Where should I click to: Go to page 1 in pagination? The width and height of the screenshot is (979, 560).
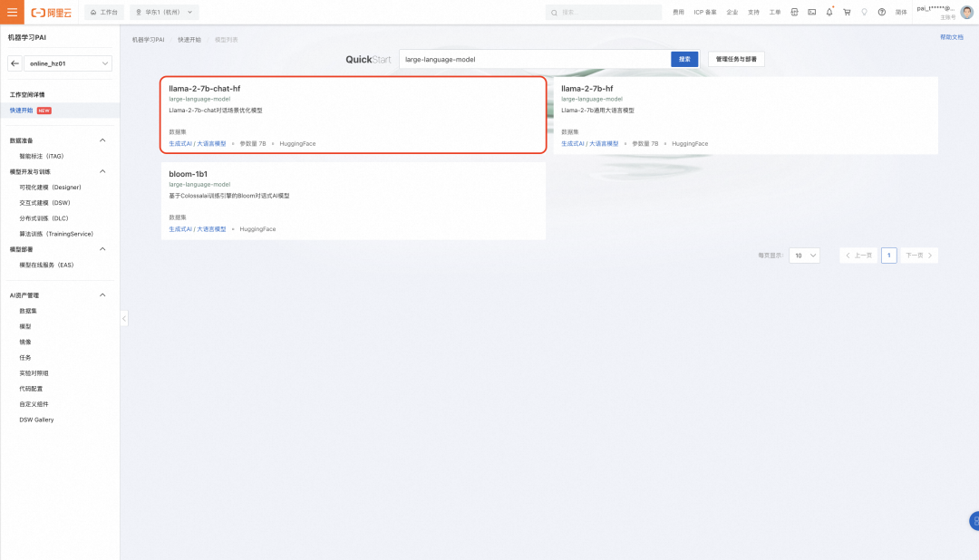[x=889, y=256]
